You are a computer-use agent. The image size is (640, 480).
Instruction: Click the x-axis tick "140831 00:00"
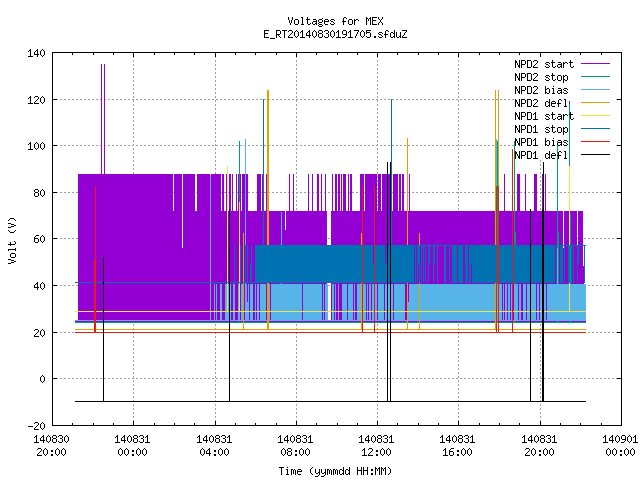tap(132, 446)
